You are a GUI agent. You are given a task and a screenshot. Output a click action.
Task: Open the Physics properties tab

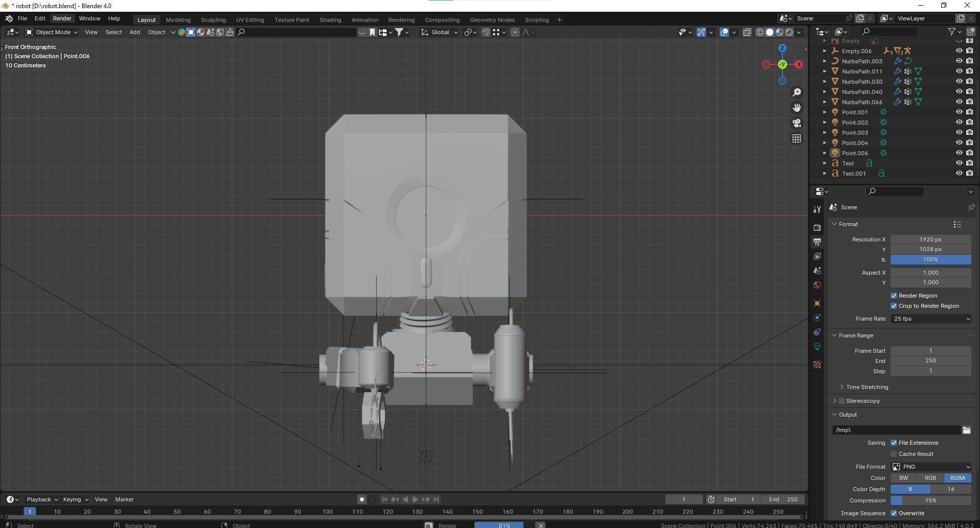tap(817, 317)
